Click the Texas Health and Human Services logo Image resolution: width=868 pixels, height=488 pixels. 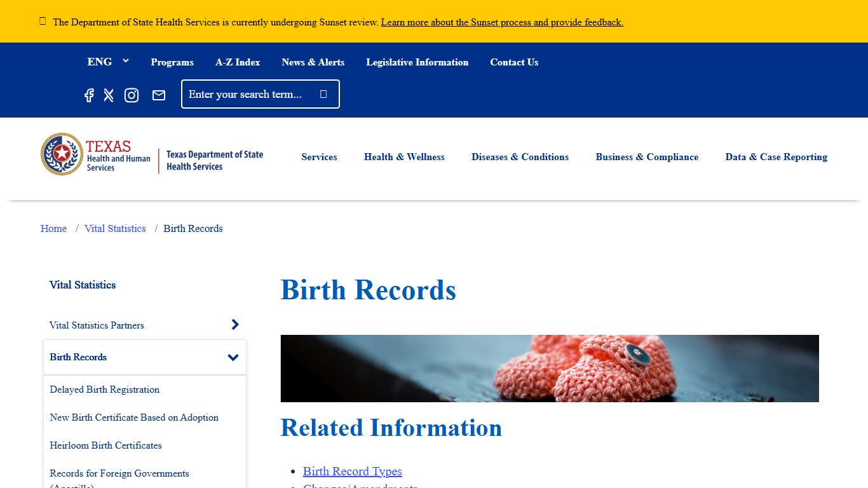pyautogui.click(x=95, y=153)
